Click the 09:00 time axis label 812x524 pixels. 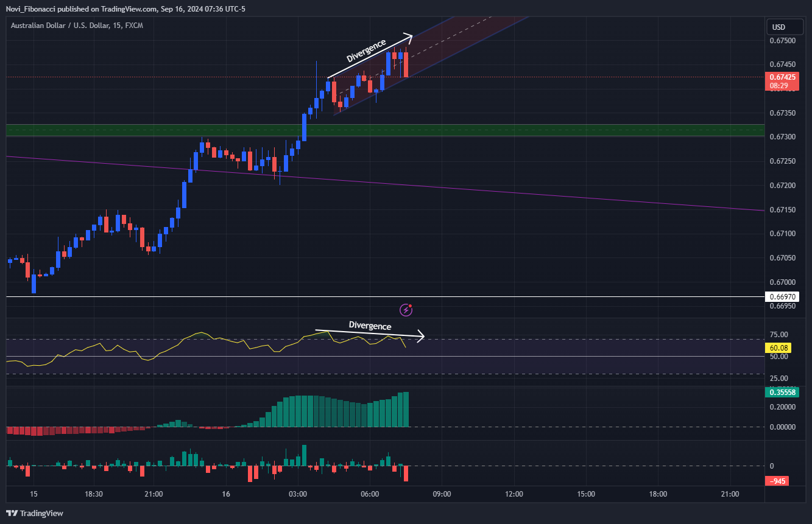click(442, 494)
